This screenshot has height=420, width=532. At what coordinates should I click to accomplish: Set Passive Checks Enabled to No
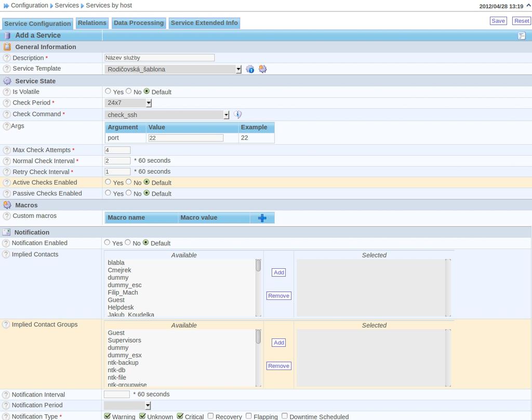tap(129, 193)
